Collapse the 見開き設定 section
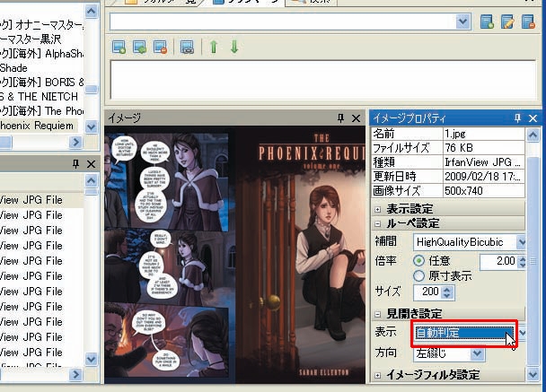546x392 pixels. [377, 314]
